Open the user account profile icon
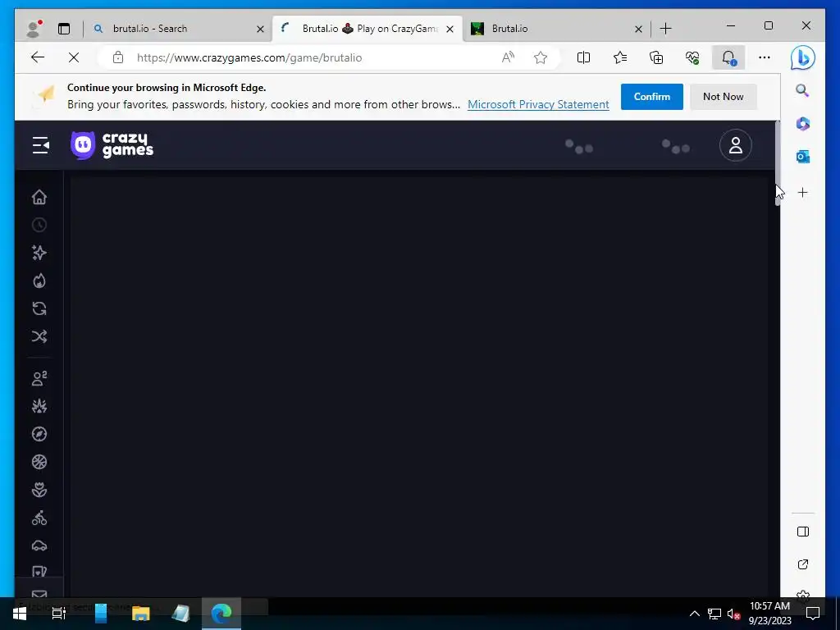 click(x=735, y=145)
